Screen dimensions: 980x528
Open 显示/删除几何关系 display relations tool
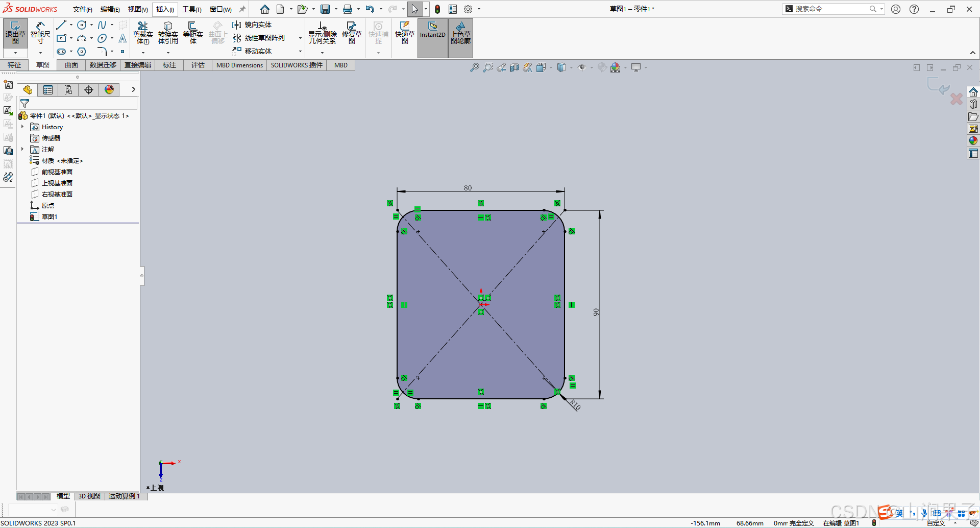pos(322,32)
